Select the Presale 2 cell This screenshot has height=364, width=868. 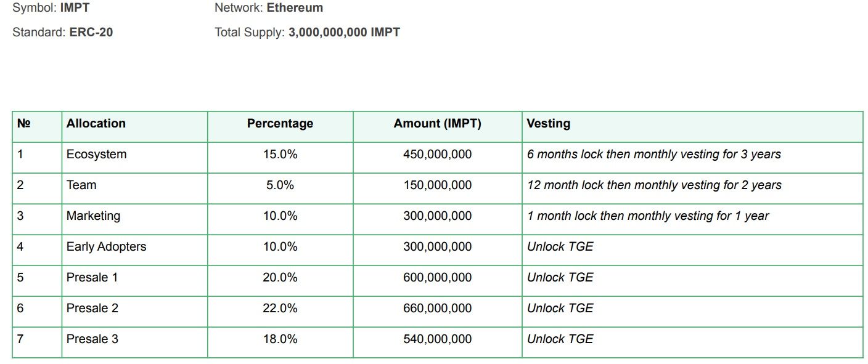coord(92,308)
